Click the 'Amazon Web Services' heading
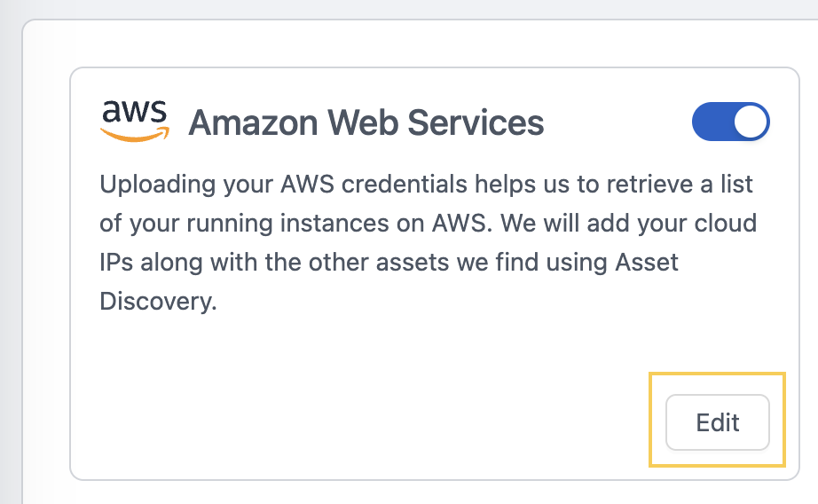Viewport: 818px width, 504px height. pos(366,122)
